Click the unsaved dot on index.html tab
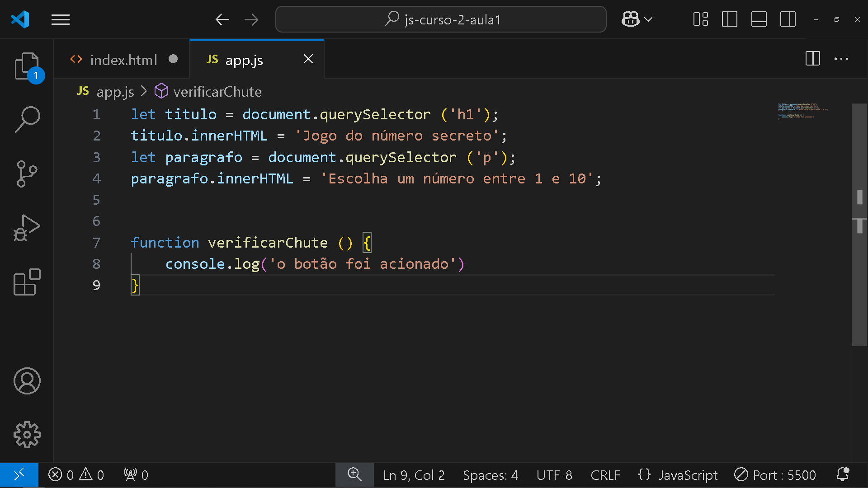 tap(173, 59)
